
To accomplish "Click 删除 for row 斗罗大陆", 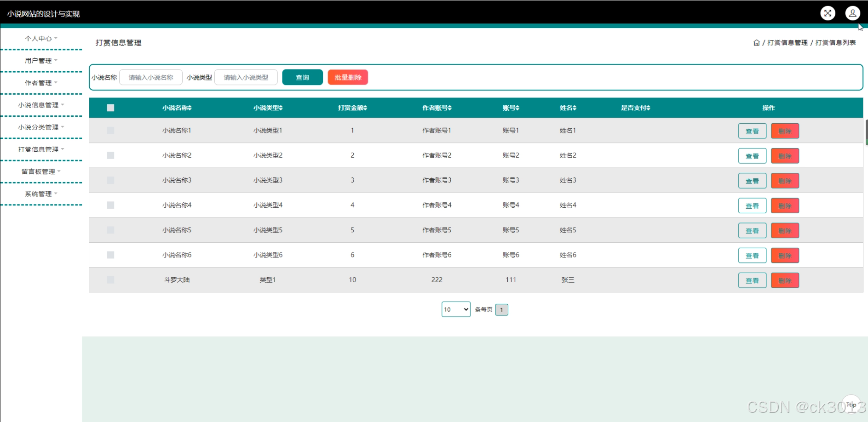I will click(x=785, y=280).
